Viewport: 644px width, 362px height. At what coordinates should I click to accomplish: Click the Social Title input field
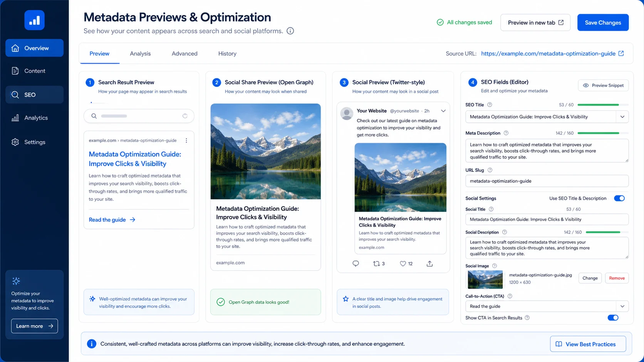[x=547, y=219]
